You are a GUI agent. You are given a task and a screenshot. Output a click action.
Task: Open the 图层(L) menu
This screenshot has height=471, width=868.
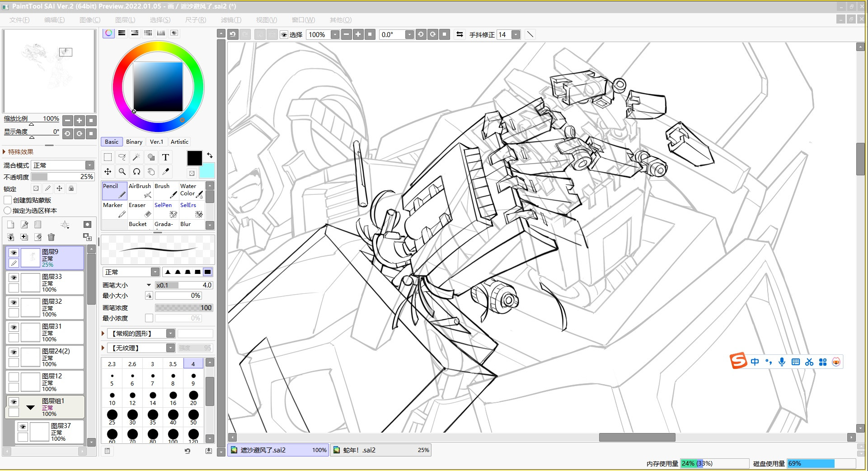(x=125, y=20)
